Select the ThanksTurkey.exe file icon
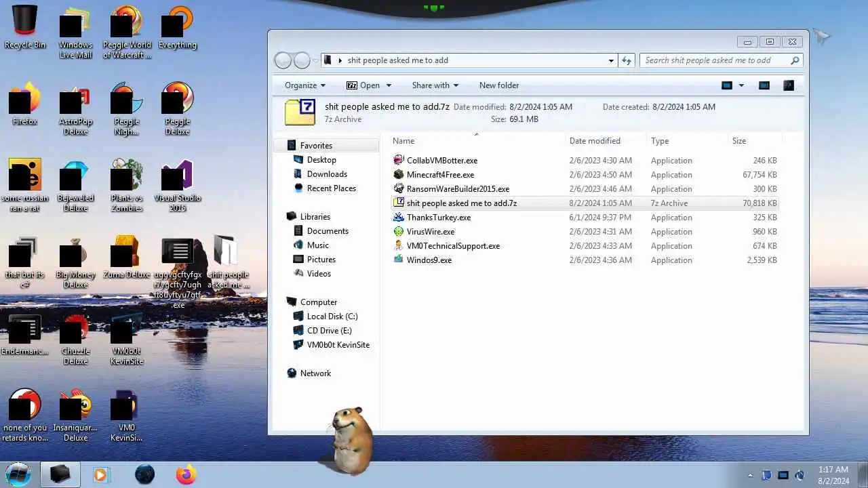Screen dimensions: 868x488 tap(399, 218)
